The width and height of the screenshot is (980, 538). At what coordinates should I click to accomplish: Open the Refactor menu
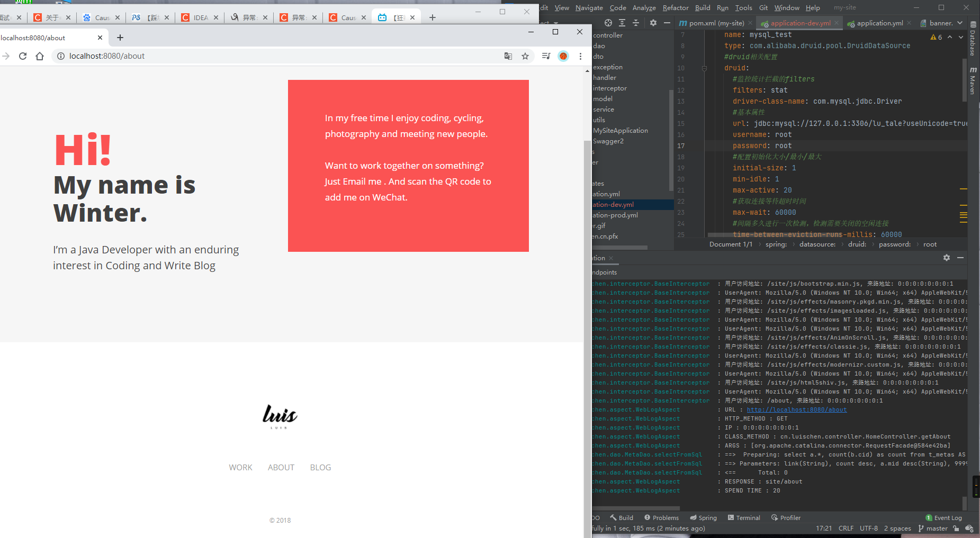[x=676, y=8]
